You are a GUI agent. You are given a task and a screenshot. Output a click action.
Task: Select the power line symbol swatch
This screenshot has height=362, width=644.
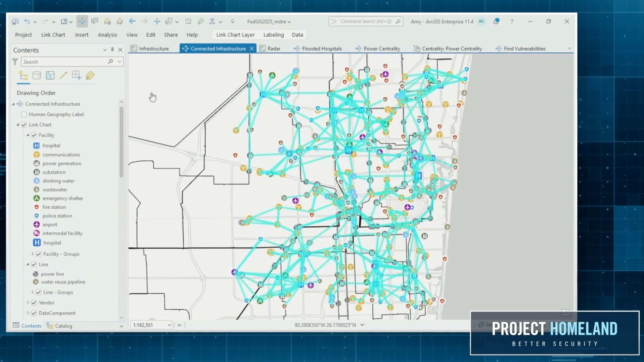coord(36,274)
